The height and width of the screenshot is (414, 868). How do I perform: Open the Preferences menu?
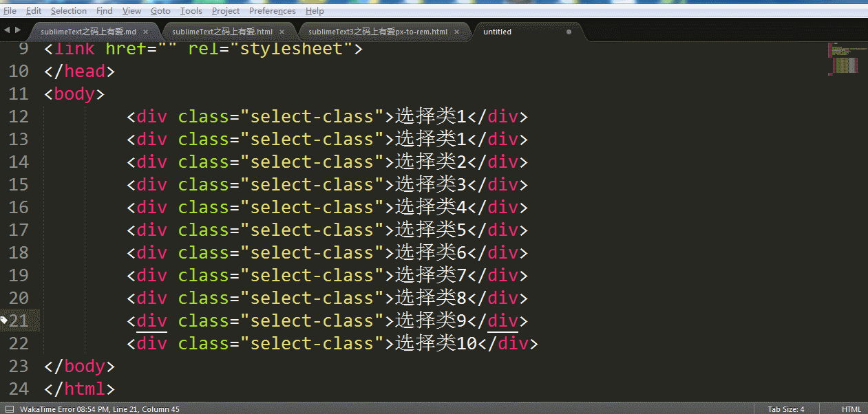click(273, 11)
